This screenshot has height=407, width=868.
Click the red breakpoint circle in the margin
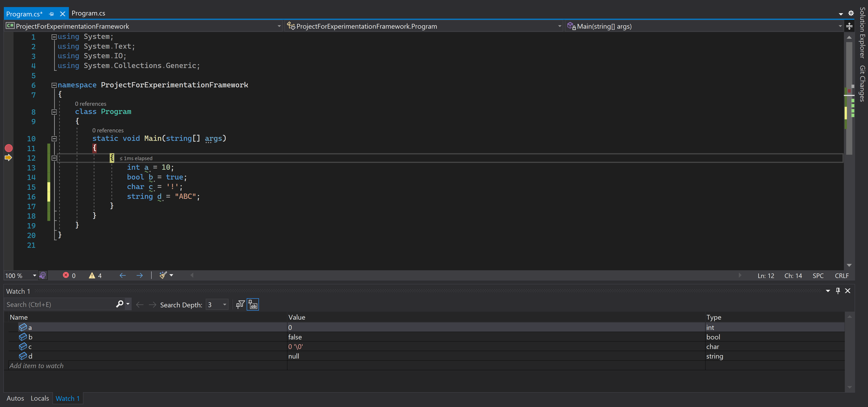click(9, 148)
